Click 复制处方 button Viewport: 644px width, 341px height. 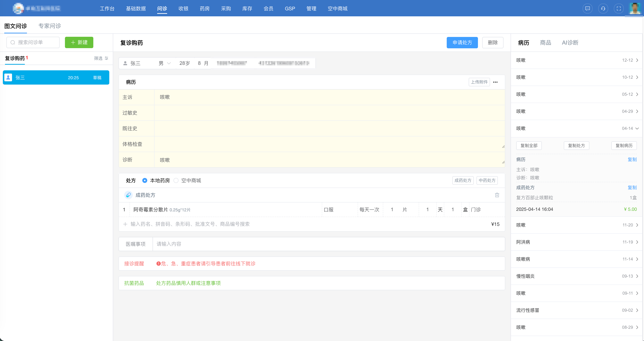(576, 146)
